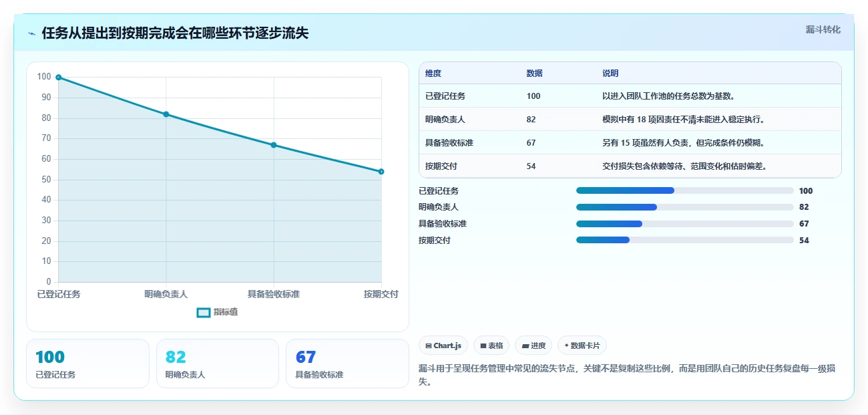The width and height of the screenshot is (868, 415).
Task: Click the 具备验收标准 progress bar
Action: click(x=685, y=224)
